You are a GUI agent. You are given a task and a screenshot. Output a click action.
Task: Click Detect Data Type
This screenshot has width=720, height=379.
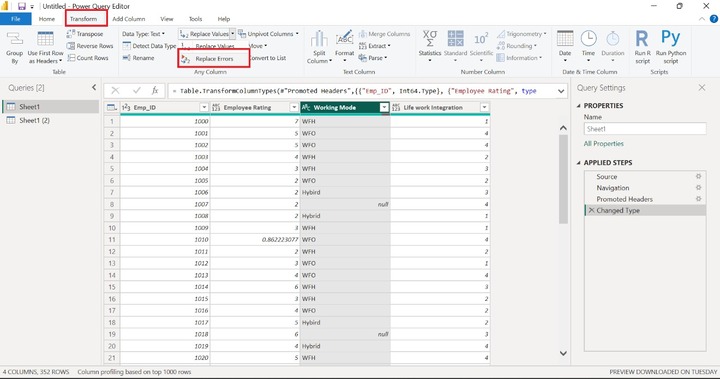click(x=149, y=46)
